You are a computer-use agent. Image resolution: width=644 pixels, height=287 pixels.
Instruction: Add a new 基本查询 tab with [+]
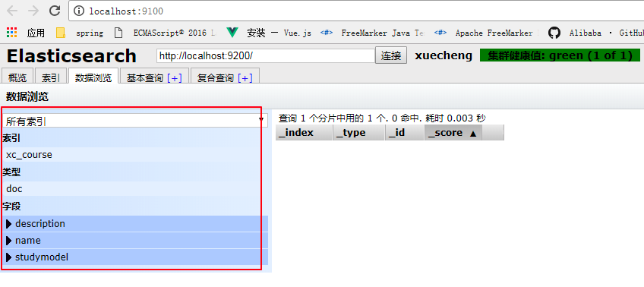[175, 77]
